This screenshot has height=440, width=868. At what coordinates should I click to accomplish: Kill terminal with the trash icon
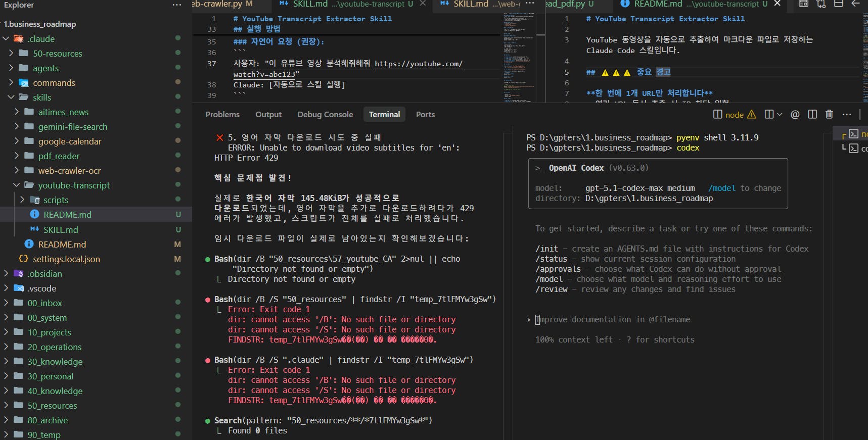click(829, 115)
